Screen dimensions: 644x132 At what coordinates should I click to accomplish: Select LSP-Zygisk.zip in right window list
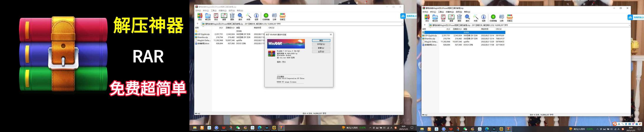[430, 36]
